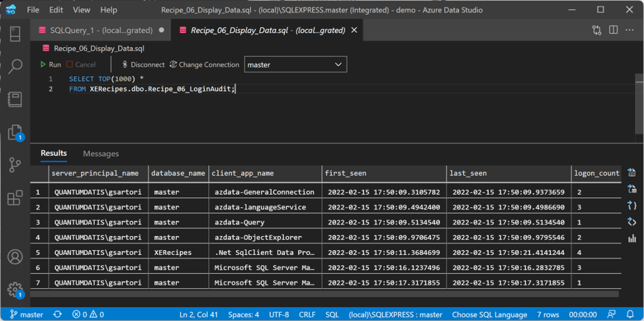Click the results grid horizontal scrollbar

pos(324,293)
